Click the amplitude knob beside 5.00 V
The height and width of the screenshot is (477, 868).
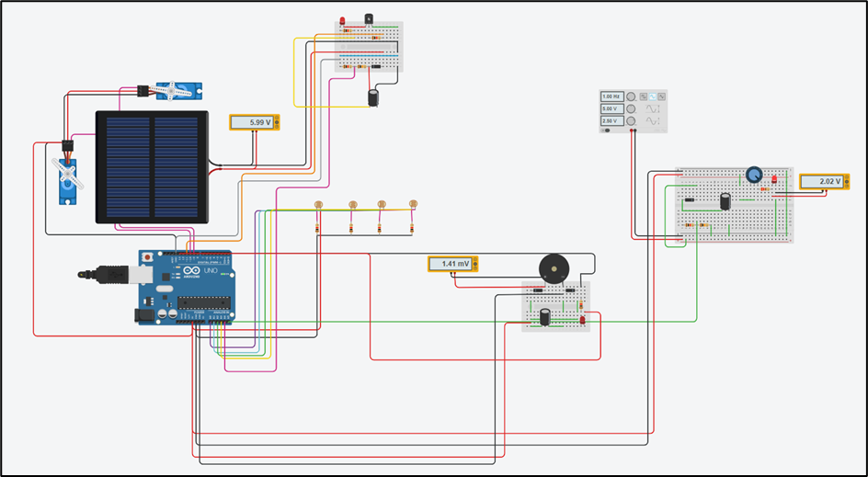pyautogui.click(x=631, y=108)
